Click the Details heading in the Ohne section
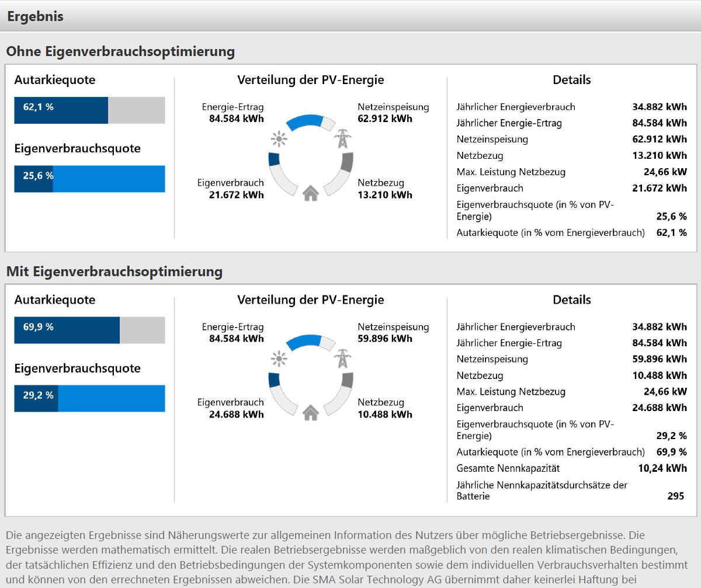 pyautogui.click(x=572, y=80)
